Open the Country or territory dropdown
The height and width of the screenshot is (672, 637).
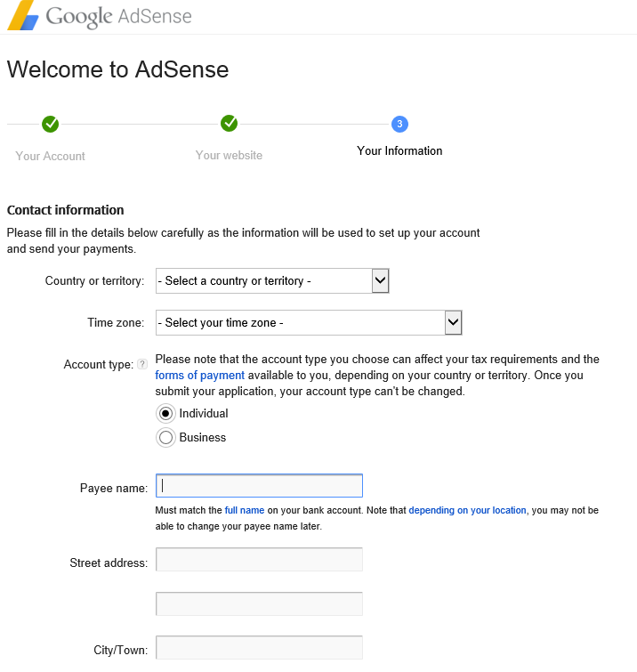(x=272, y=280)
